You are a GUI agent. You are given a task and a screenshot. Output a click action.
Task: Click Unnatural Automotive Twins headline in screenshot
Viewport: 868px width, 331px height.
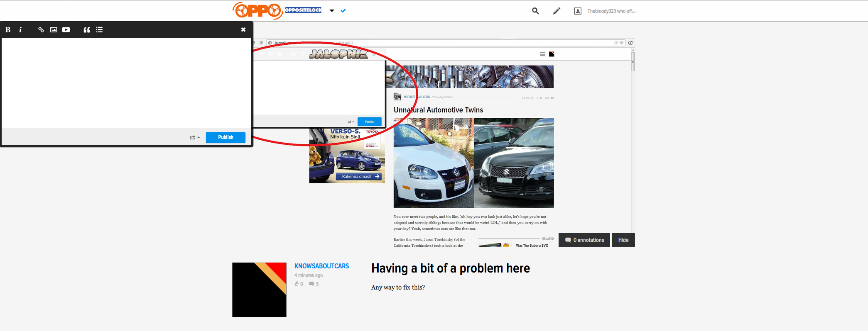(438, 110)
